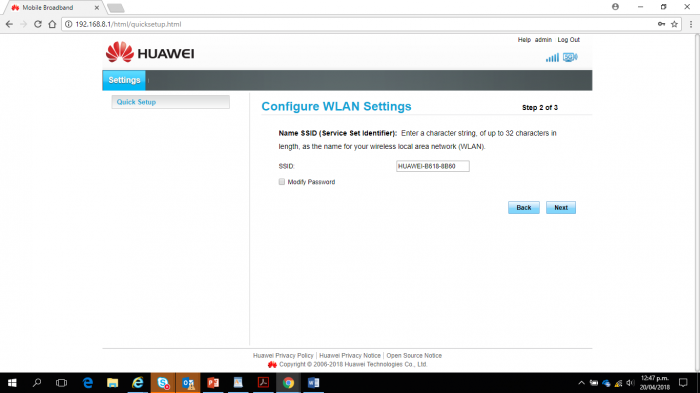Open Internet Explorer from the taskbar

pos(138,383)
